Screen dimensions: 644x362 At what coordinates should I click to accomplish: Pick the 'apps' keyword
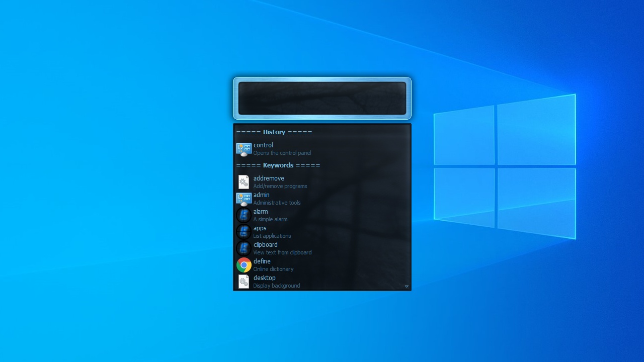click(x=260, y=228)
